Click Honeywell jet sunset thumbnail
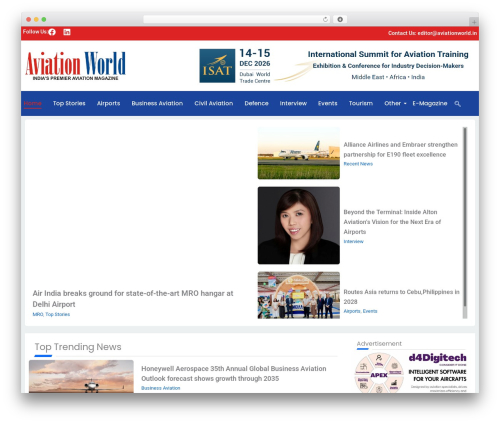The height and width of the screenshot is (423, 500). [81, 376]
